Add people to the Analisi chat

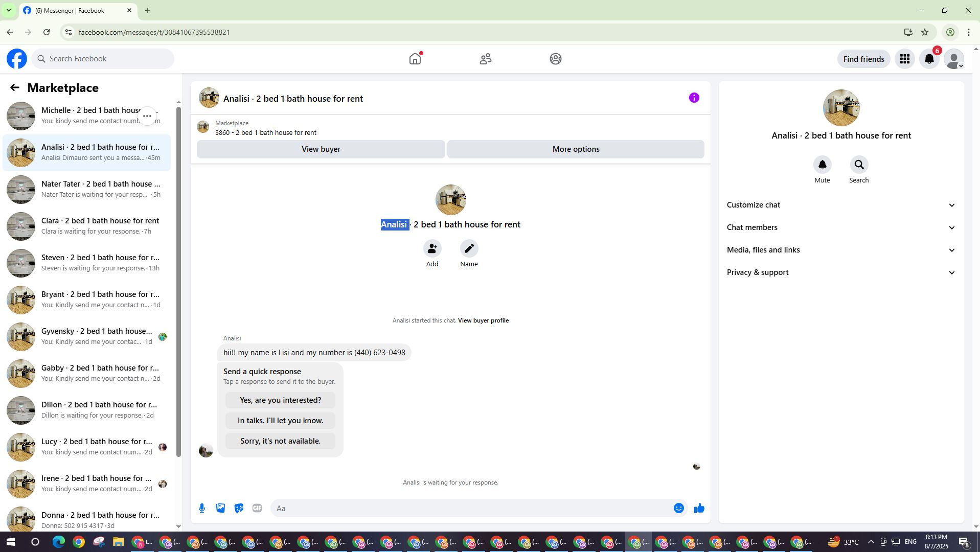432,248
